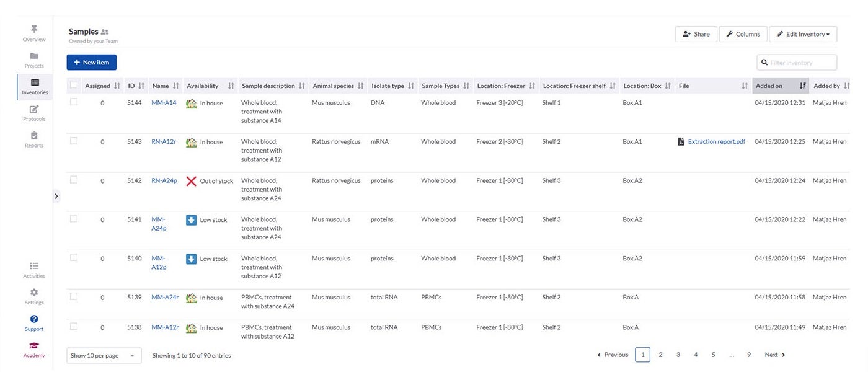The width and height of the screenshot is (868, 372).
Task: Tick the checkbox for sample MM-A14
Action: pos(74,102)
